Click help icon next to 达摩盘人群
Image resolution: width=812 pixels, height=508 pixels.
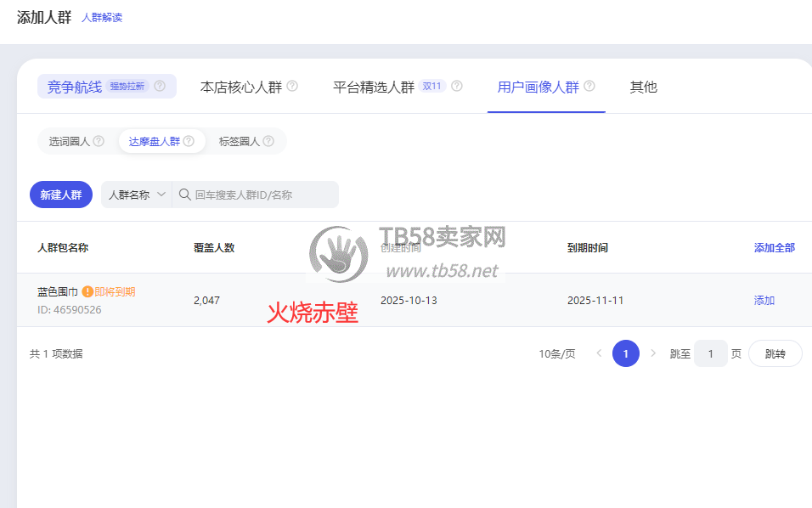click(189, 142)
